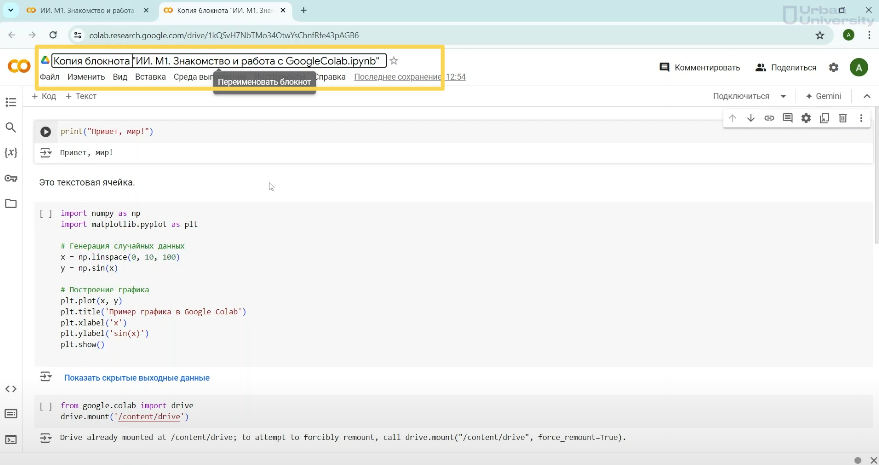Toggle output of the print cell

[x=46, y=153]
